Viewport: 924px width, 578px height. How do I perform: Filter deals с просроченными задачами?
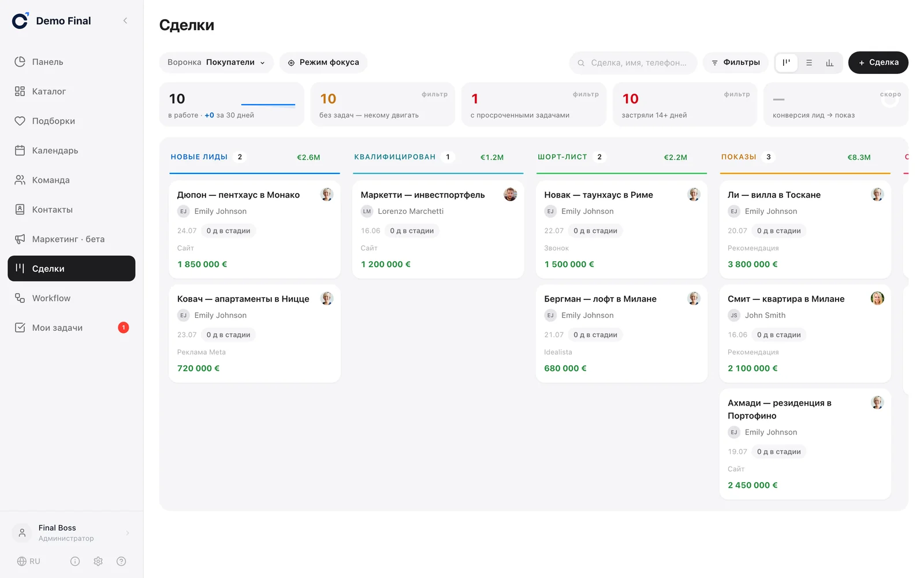pyautogui.click(x=534, y=105)
